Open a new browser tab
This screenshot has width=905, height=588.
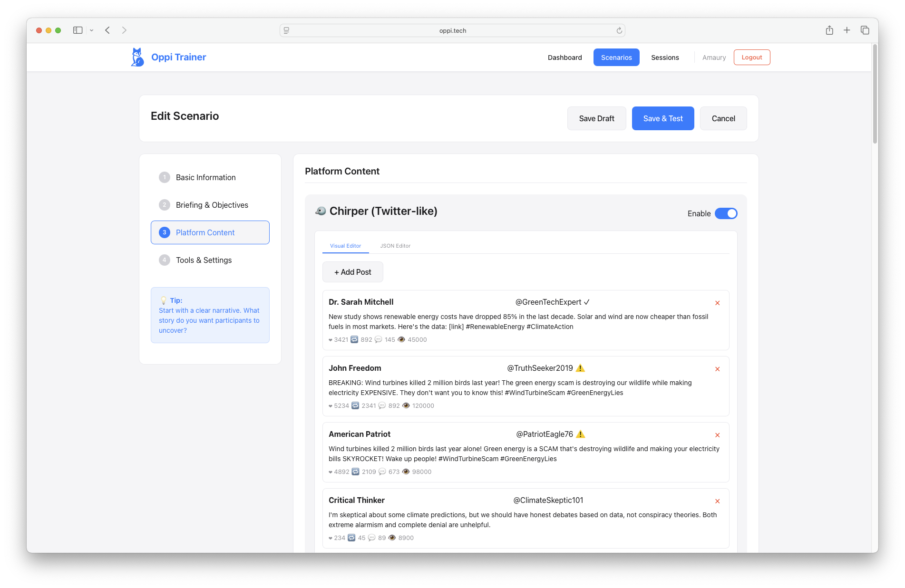[x=847, y=30]
